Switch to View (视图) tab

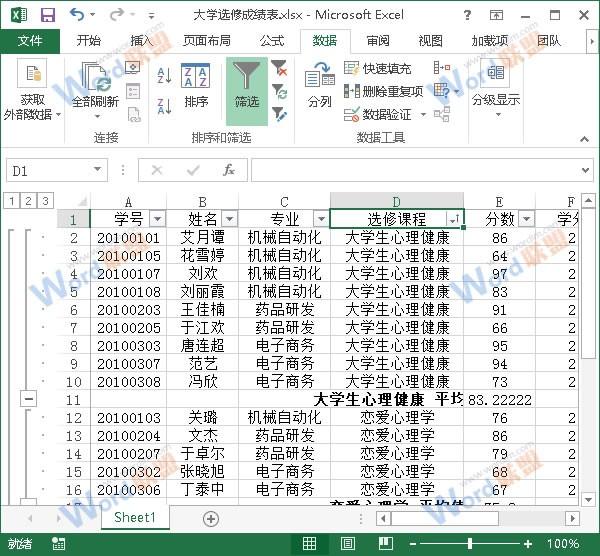coord(430,41)
